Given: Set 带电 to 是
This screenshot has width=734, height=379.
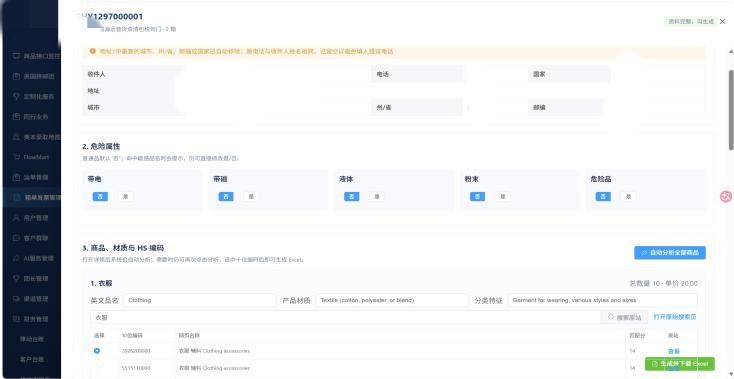Looking at the screenshot, I should pos(125,197).
